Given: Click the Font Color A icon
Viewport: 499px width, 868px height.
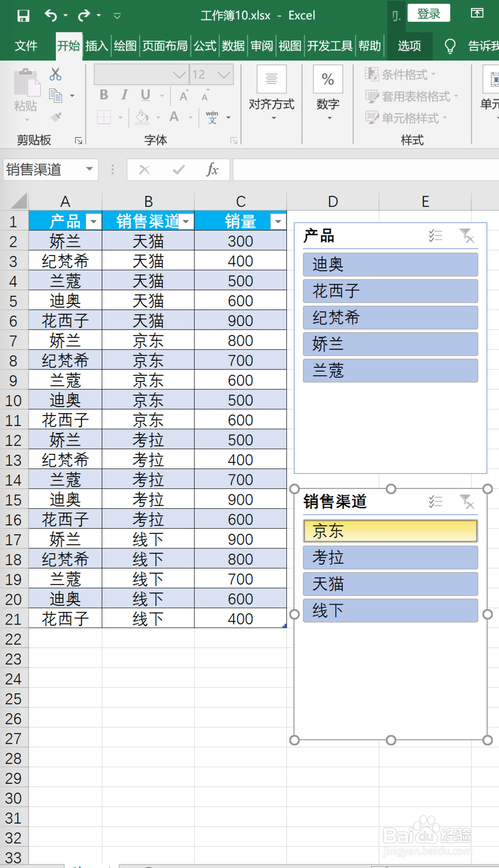Looking at the screenshot, I should pyautogui.click(x=174, y=117).
